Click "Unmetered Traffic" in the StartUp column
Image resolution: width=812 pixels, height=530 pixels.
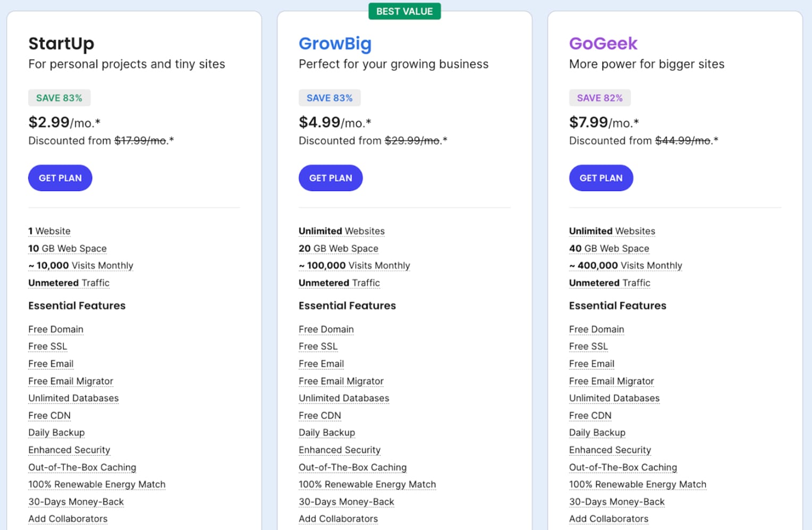[69, 283]
